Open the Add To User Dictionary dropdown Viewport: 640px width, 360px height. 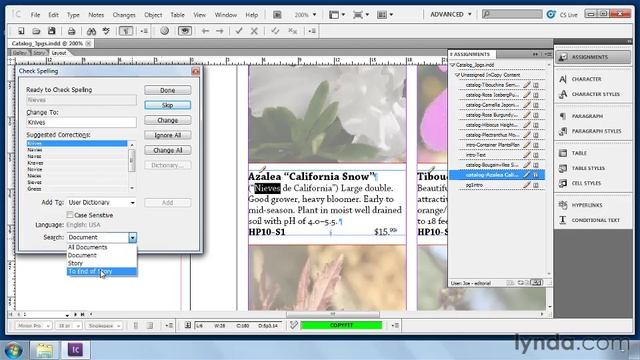[102, 202]
